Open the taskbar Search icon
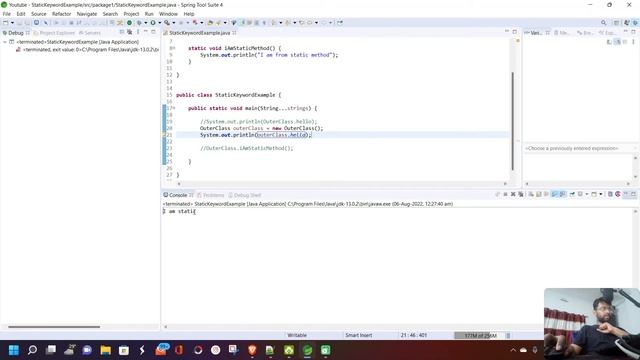Screen dimensions: 640x360 point(32,350)
